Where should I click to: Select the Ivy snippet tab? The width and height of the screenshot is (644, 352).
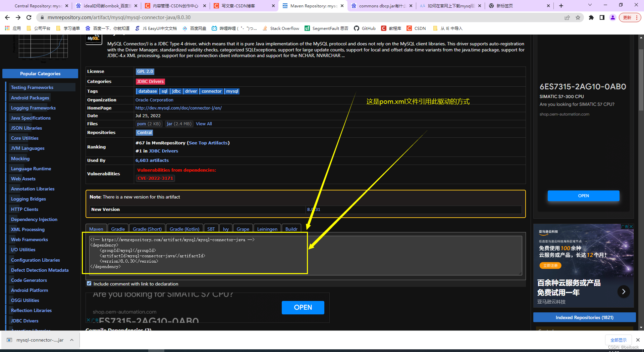click(226, 229)
